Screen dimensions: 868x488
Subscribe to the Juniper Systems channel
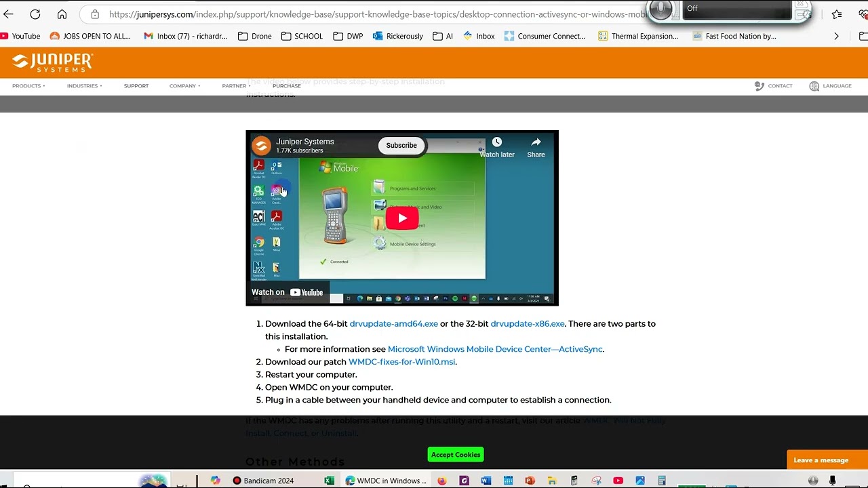pyautogui.click(x=401, y=145)
